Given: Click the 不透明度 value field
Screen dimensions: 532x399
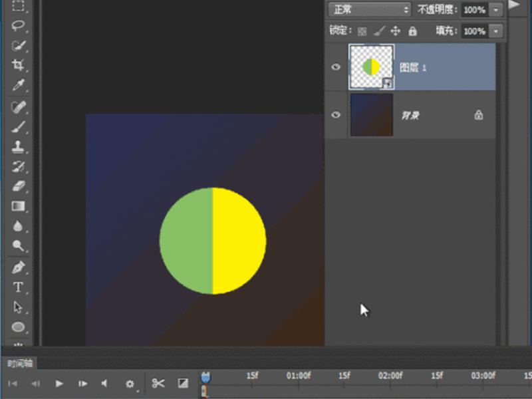Looking at the screenshot, I should coord(475,10).
